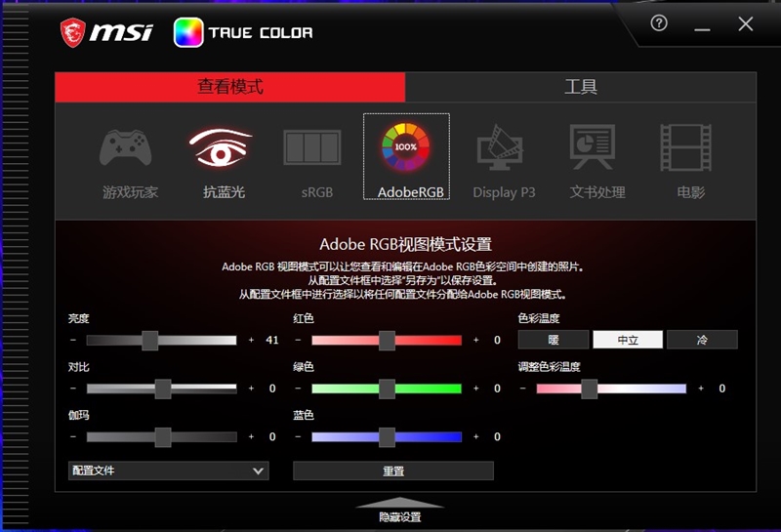Screen dimensions: 781x532
Task: Decrease 红色 with the minus sign
Action: (298, 341)
